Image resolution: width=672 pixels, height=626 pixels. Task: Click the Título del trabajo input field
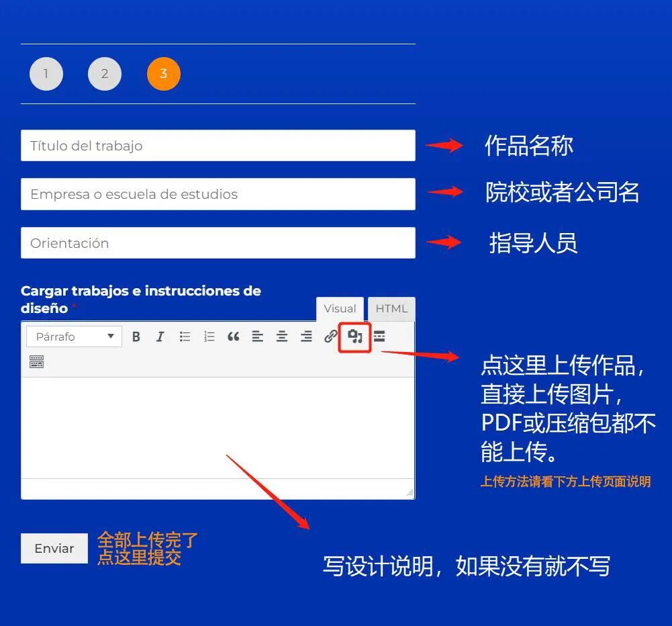[218, 145]
